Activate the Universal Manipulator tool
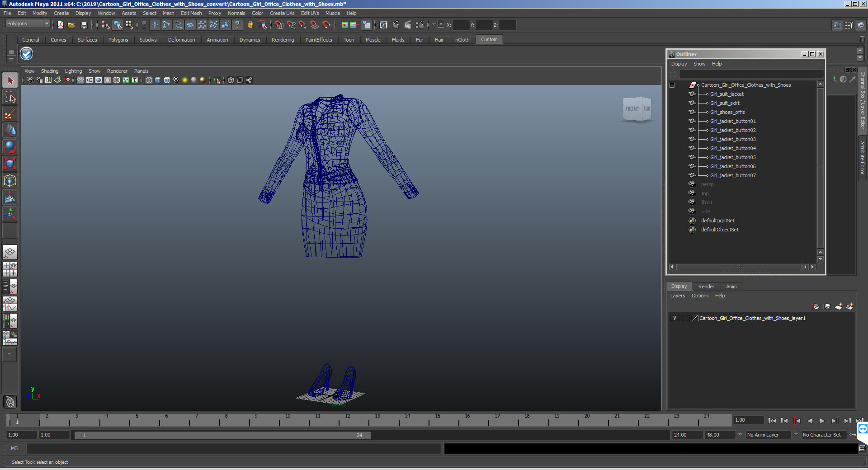This screenshot has height=470, width=868. (10, 180)
